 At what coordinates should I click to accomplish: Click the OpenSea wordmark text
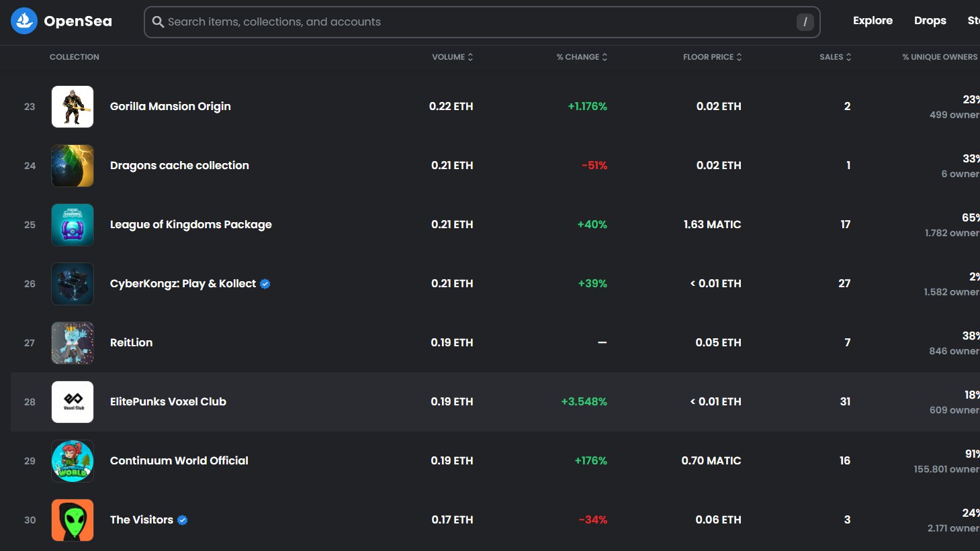(x=78, y=21)
